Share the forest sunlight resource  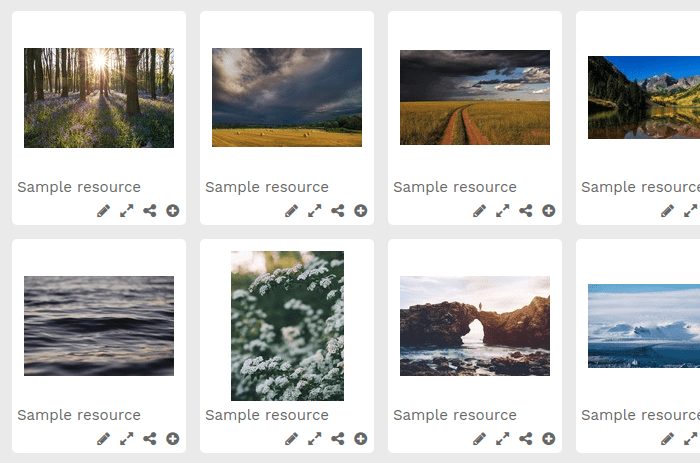coord(150,211)
